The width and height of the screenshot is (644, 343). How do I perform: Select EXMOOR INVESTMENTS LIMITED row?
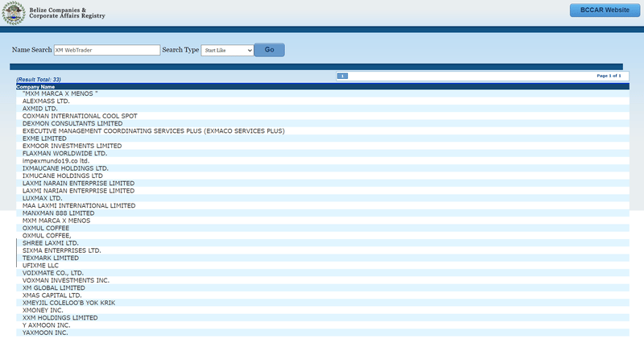point(323,146)
